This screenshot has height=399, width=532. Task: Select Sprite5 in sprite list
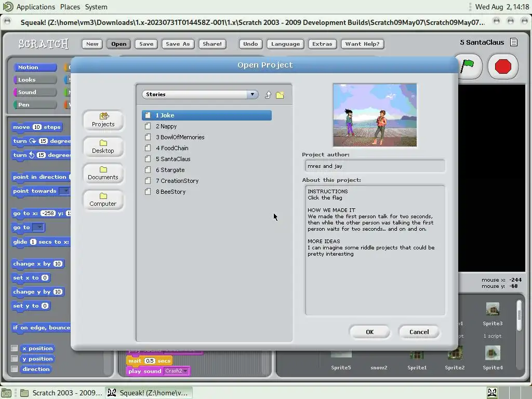341,359
